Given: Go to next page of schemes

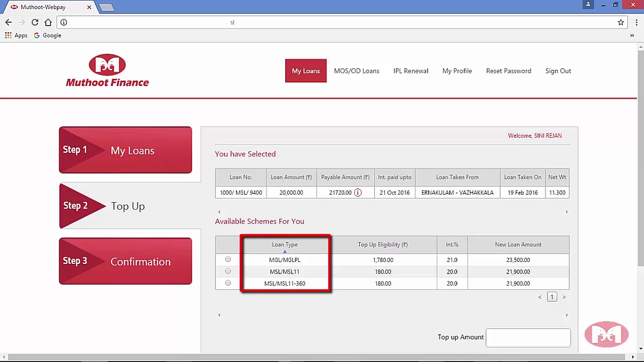Looking at the screenshot, I should point(564,297).
